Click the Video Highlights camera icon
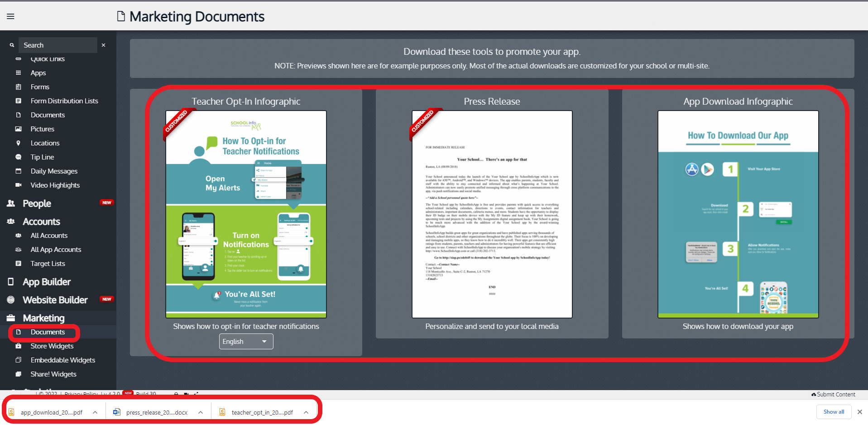 click(x=19, y=185)
